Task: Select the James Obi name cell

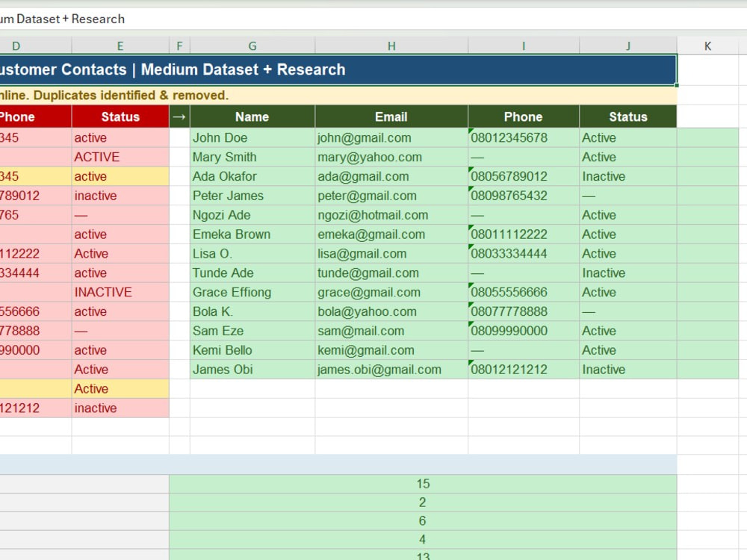Action: [x=252, y=369]
